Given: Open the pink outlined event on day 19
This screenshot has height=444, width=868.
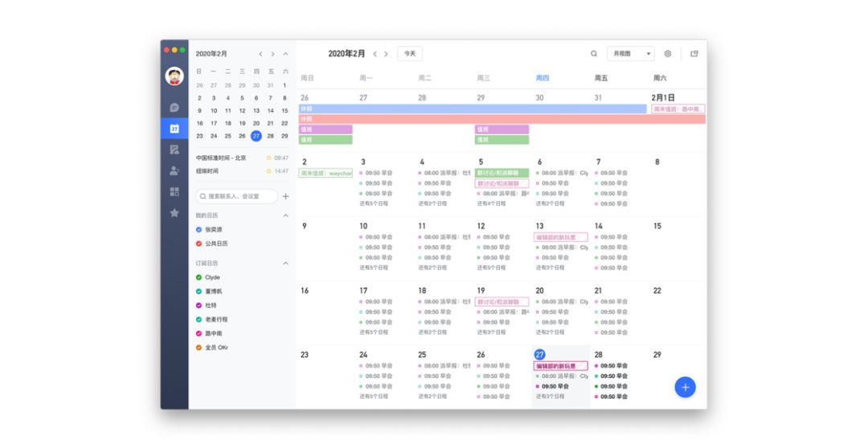Looking at the screenshot, I should tap(502, 302).
